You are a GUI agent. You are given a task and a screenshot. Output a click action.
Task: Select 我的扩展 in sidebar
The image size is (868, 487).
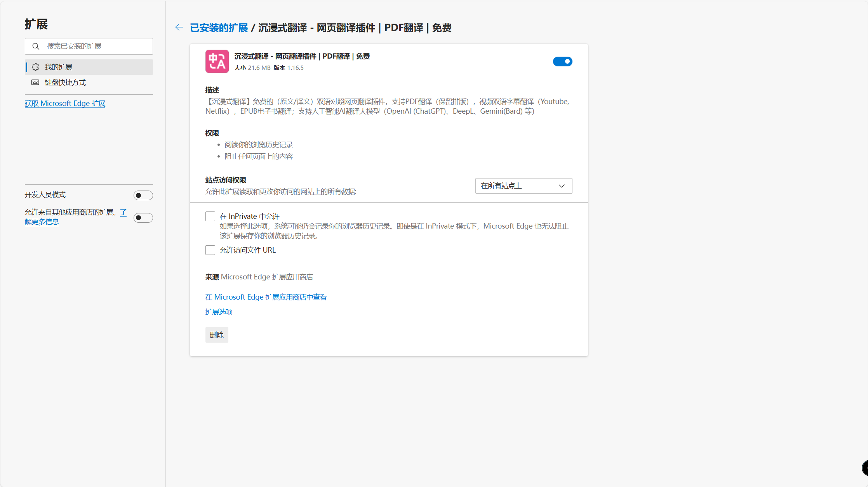(x=89, y=67)
